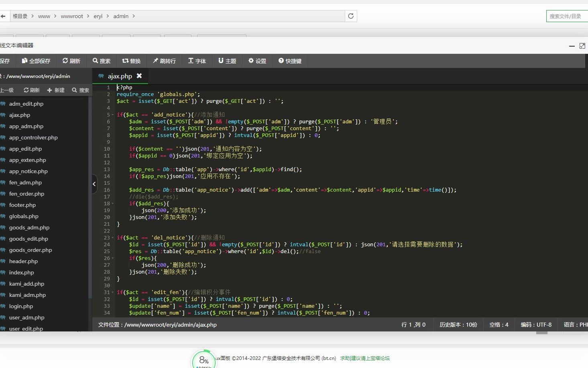Open user_adm.php in file tree

26,317
